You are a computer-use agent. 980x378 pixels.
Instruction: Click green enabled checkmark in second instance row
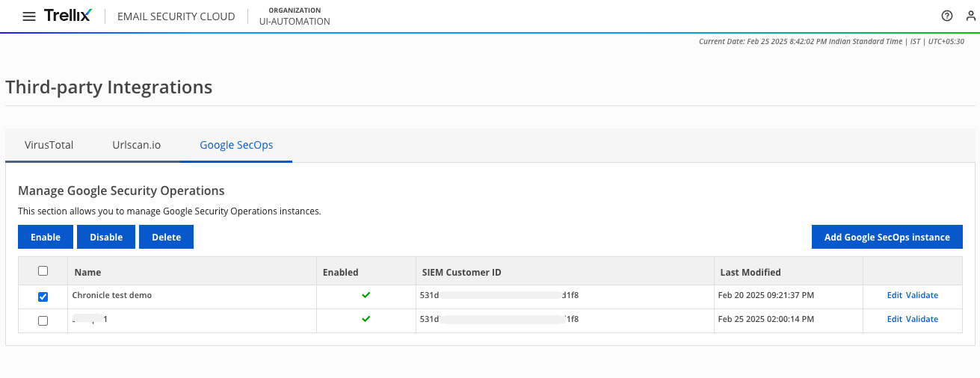pyautogui.click(x=366, y=319)
